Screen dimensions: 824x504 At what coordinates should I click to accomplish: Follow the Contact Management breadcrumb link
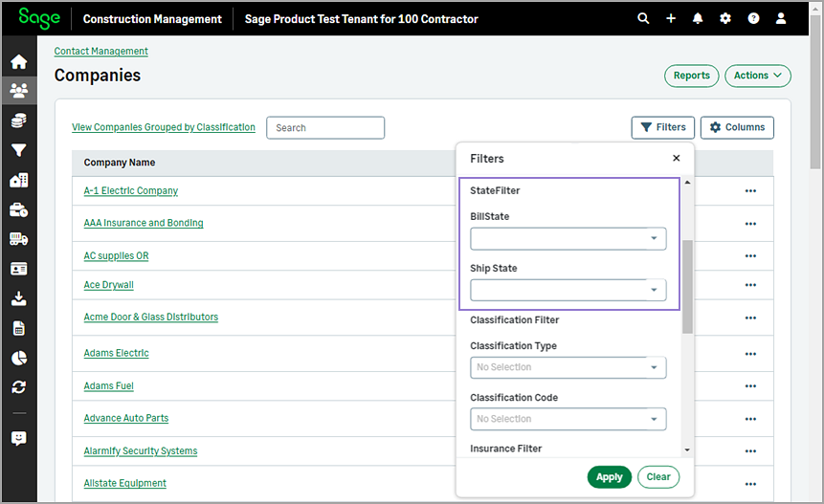(x=100, y=51)
